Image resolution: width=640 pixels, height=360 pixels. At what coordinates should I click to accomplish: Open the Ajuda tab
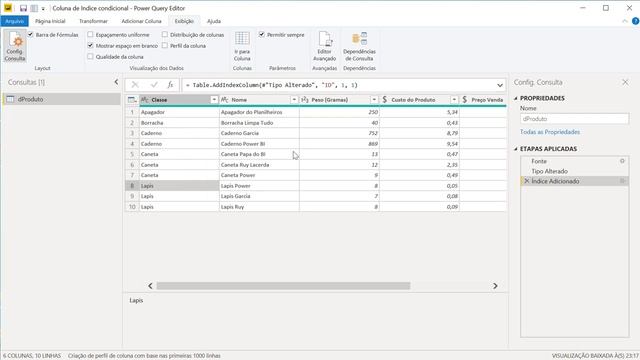(x=214, y=21)
